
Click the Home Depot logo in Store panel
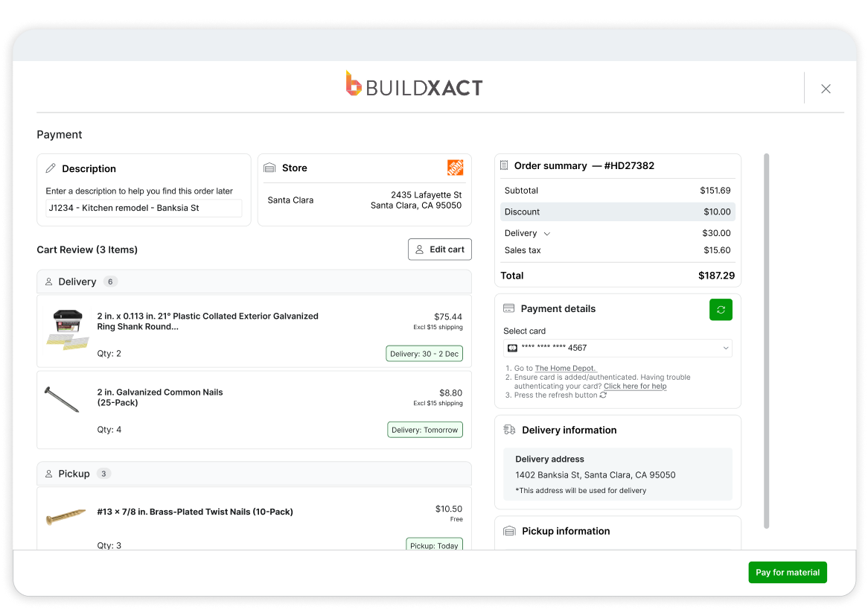(x=455, y=168)
